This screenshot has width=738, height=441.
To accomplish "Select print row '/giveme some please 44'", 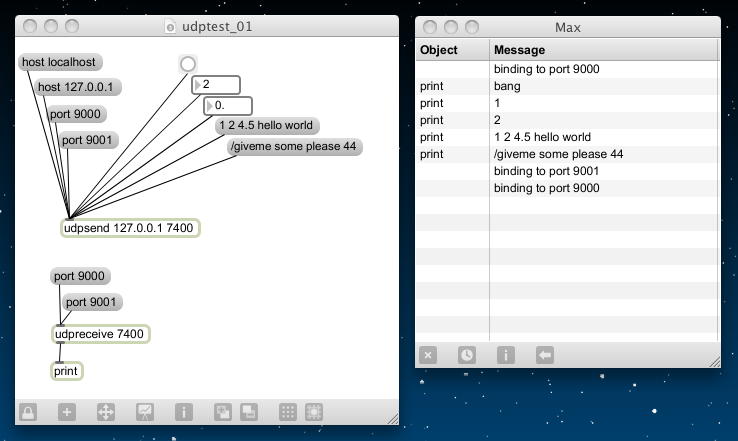I will click(x=567, y=154).
